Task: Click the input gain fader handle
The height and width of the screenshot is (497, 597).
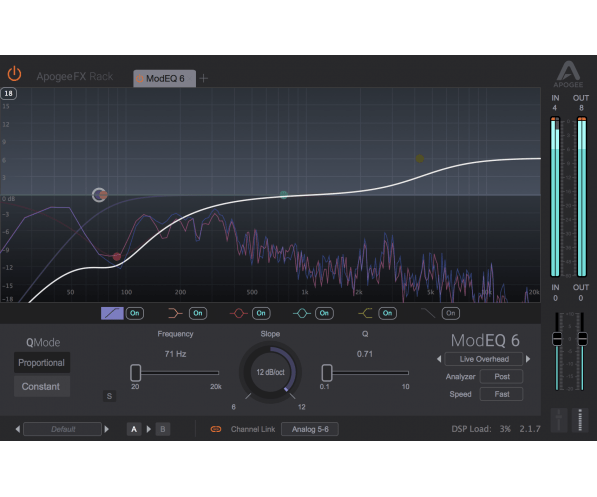Action: 557,339
